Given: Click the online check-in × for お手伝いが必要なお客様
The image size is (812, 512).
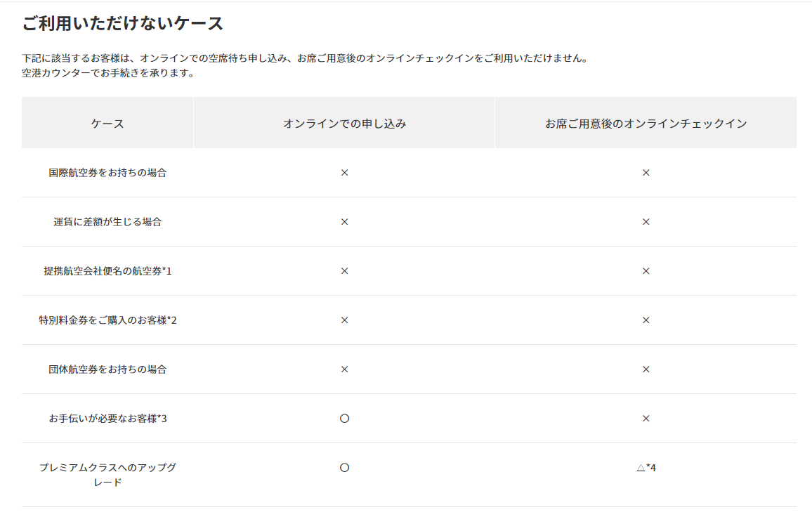Looking at the screenshot, I should point(646,419).
